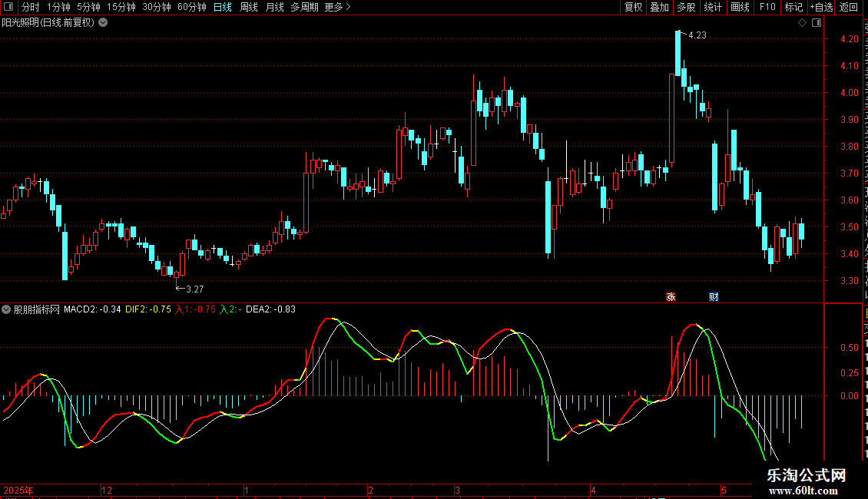This screenshot has width=868, height=499.
Task: Click the 阳光照明(日线.前复权) chart title
Action: coord(48,23)
